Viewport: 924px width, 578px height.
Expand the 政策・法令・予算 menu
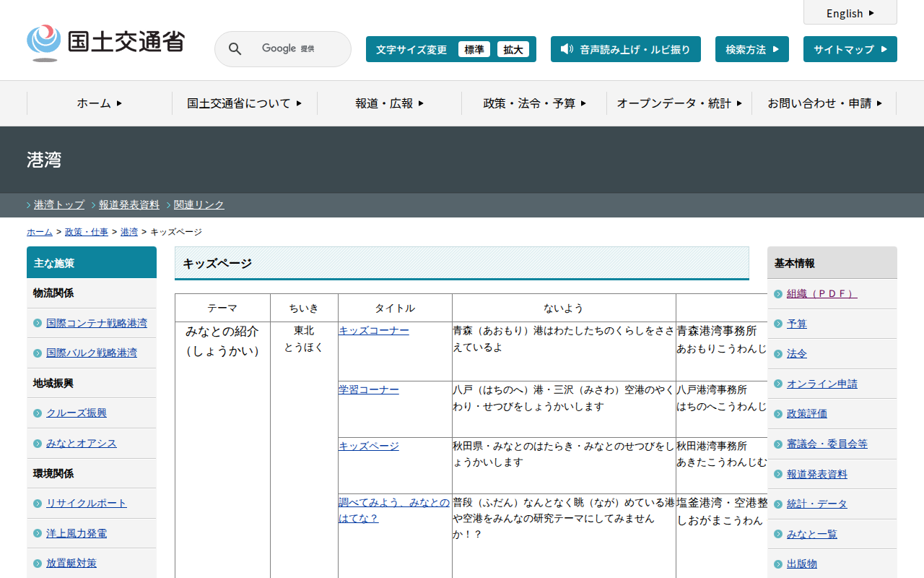tap(534, 103)
